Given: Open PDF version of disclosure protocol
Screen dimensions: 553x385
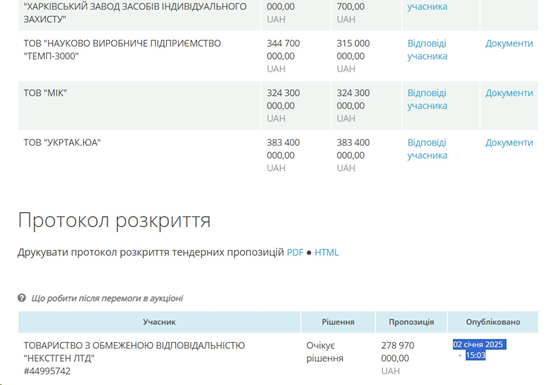Looking at the screenshot, I should 295,252.
